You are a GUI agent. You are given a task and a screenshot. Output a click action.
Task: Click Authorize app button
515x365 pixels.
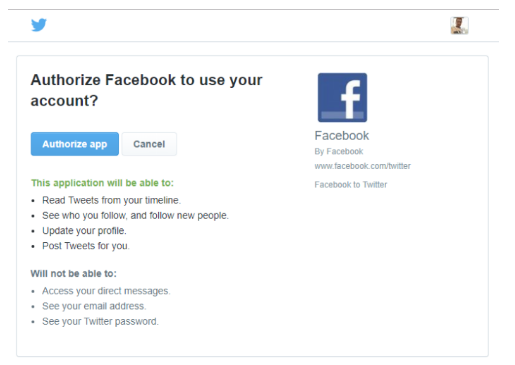75,144
